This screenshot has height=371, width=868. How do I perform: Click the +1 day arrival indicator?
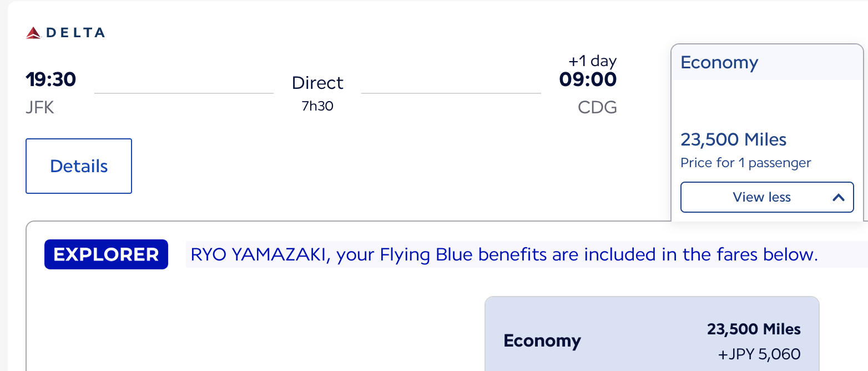point(592,61)
